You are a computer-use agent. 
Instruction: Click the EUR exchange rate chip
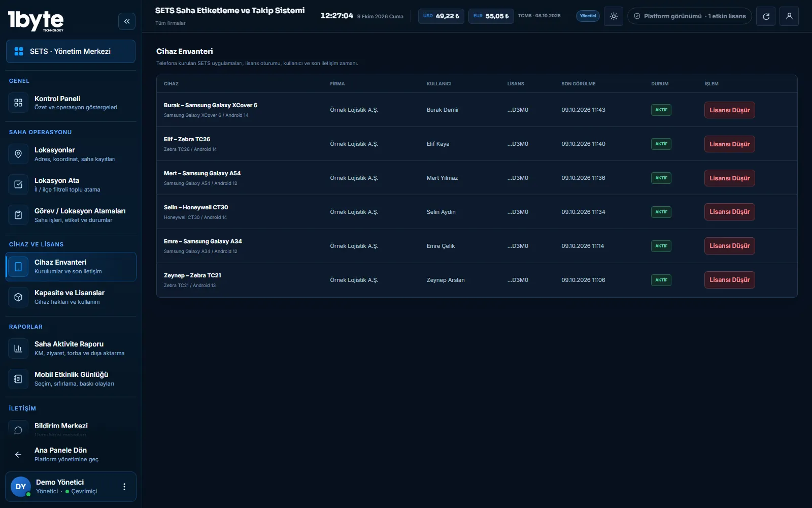(491, 16)
